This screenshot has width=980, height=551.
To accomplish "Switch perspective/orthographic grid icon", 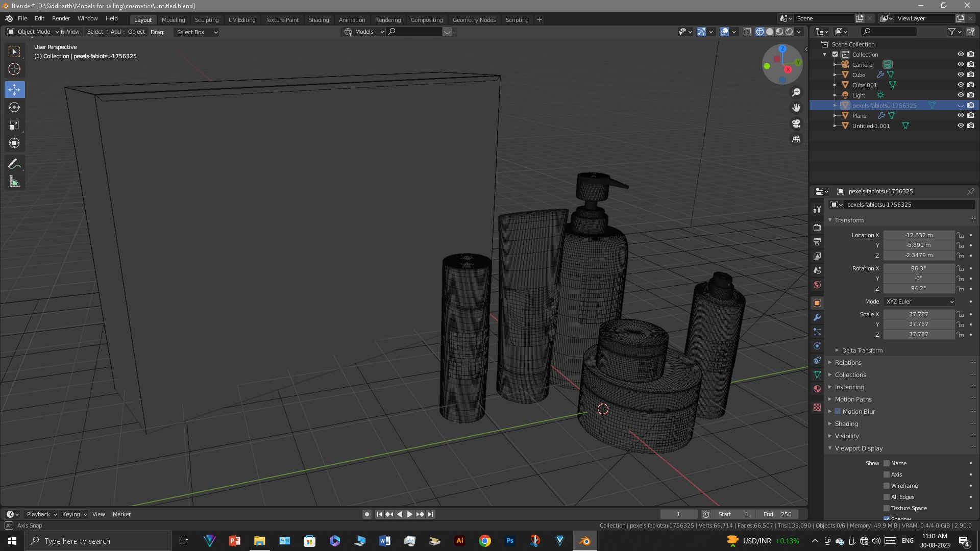I will click(x=796, y=139).
